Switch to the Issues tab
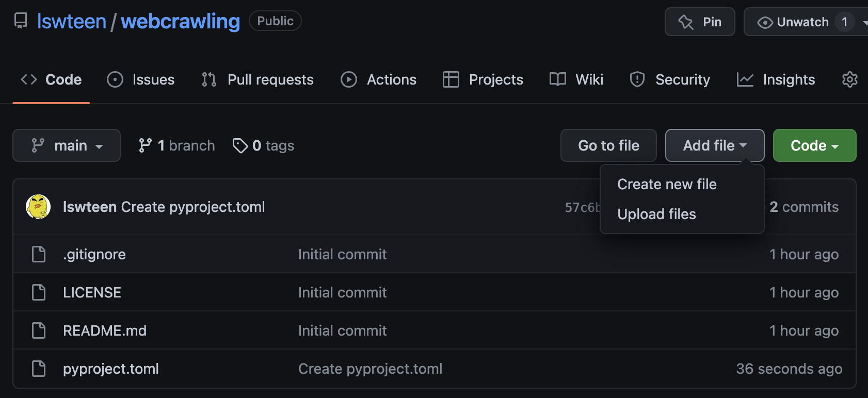Screen dimensions: 868x398 pos(141,79)
